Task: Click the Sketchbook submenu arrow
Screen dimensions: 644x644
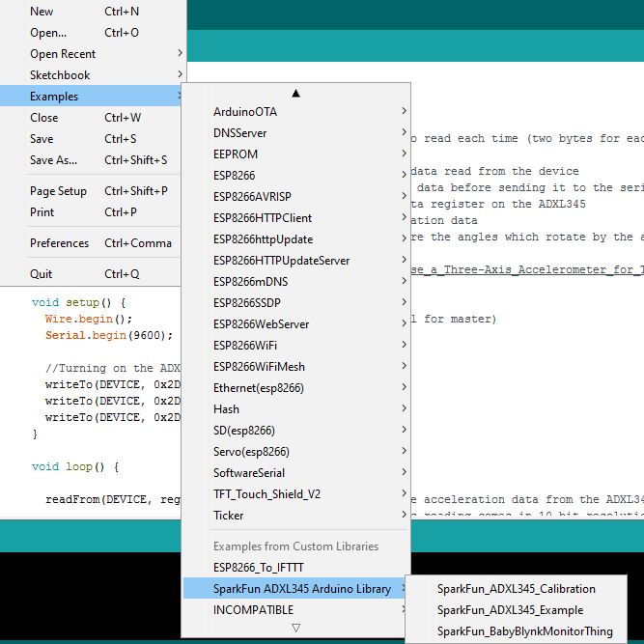Action: pos(180,74)
